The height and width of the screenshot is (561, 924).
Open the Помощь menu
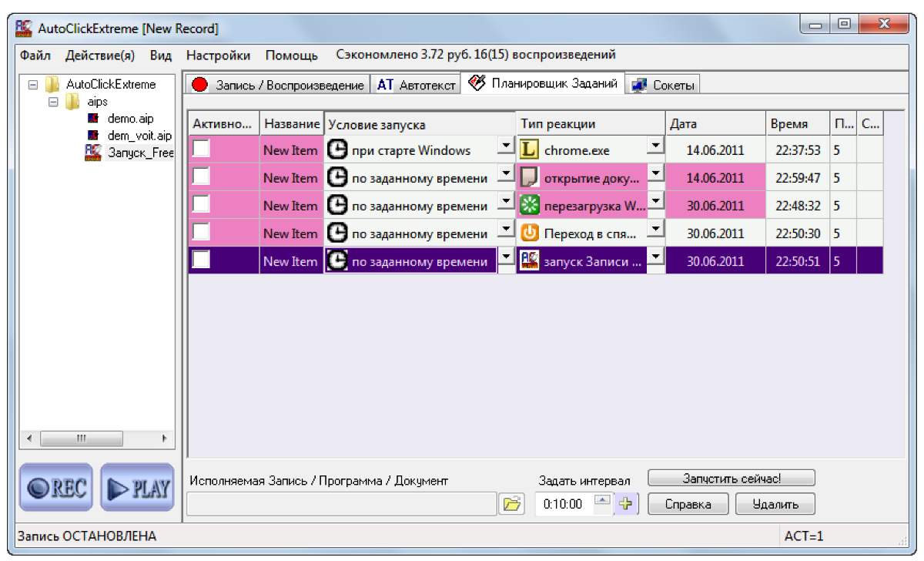pyautogui.click(x=292, y=55)
